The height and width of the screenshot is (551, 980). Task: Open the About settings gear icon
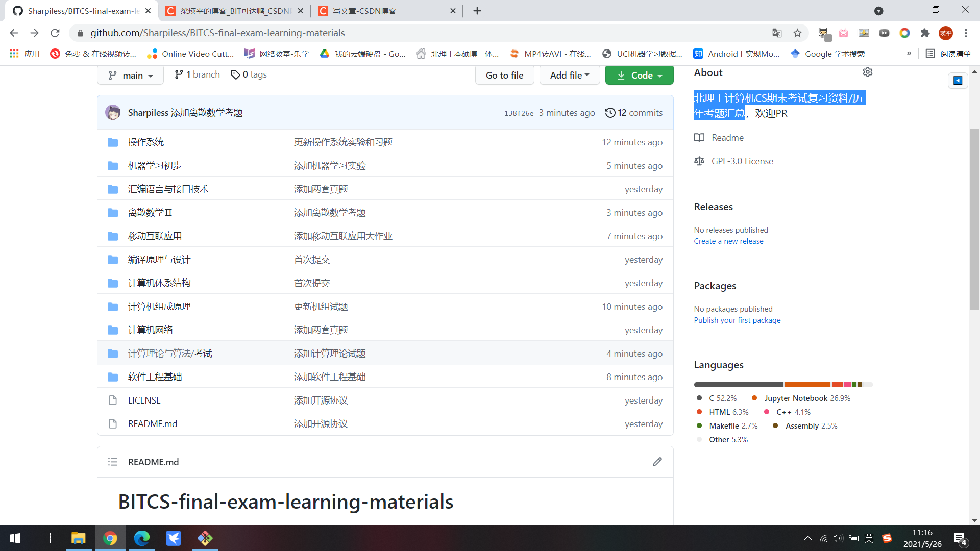pos(868,72)
